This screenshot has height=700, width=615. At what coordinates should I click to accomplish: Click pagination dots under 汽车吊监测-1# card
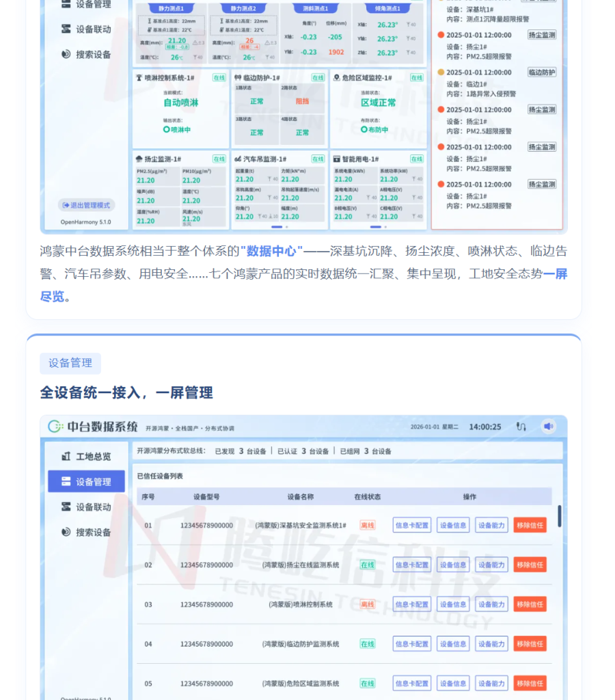click(x=280, y=227)
